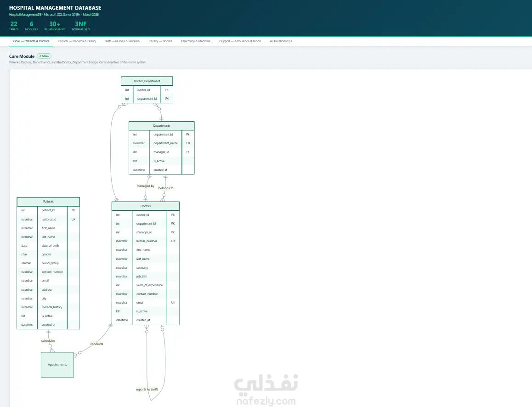The width and height of the screenshot is (532, 407).
Task: Switch to Clinical — Records & Billing tab
Action: tap(77, 41)
